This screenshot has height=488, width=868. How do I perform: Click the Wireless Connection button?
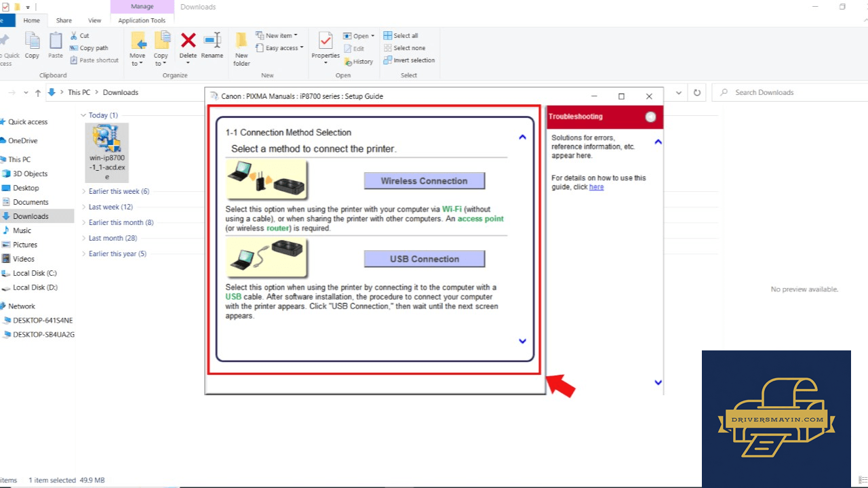click(x=425, y=181)
